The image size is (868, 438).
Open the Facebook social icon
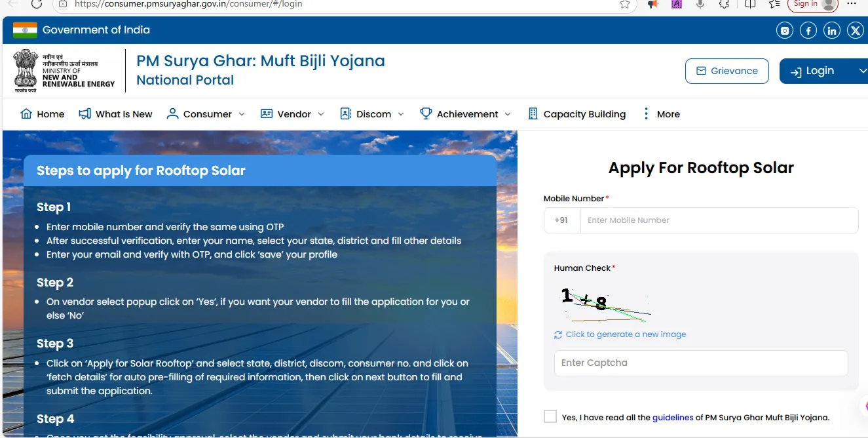pos(808,30)
